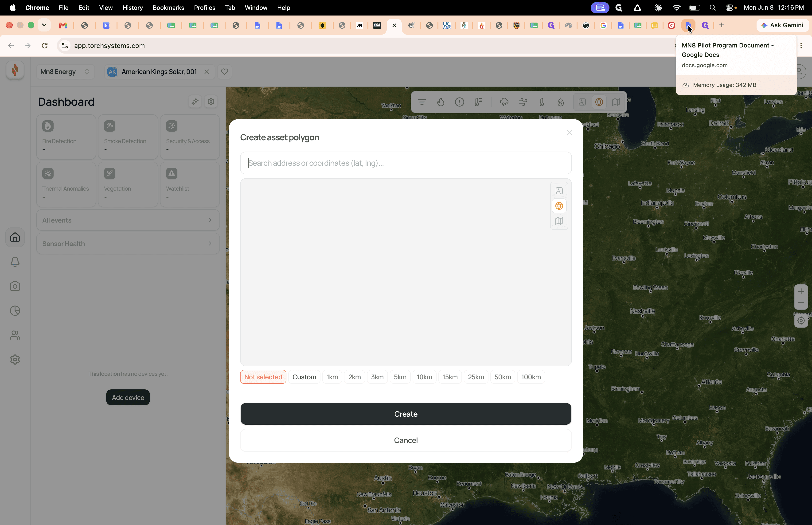Open the map filter list icon
The height and width of the screenshot is (525, 812).
[422, 102]
